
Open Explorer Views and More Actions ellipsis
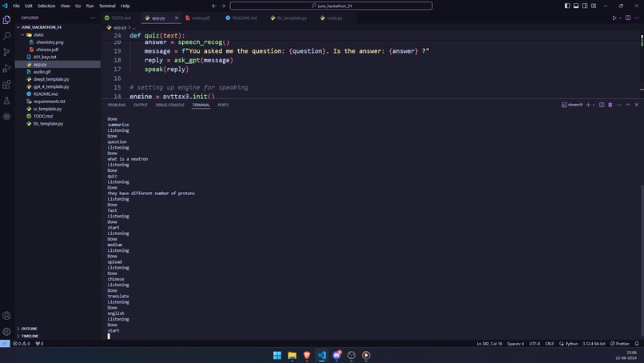click(93, 18)
